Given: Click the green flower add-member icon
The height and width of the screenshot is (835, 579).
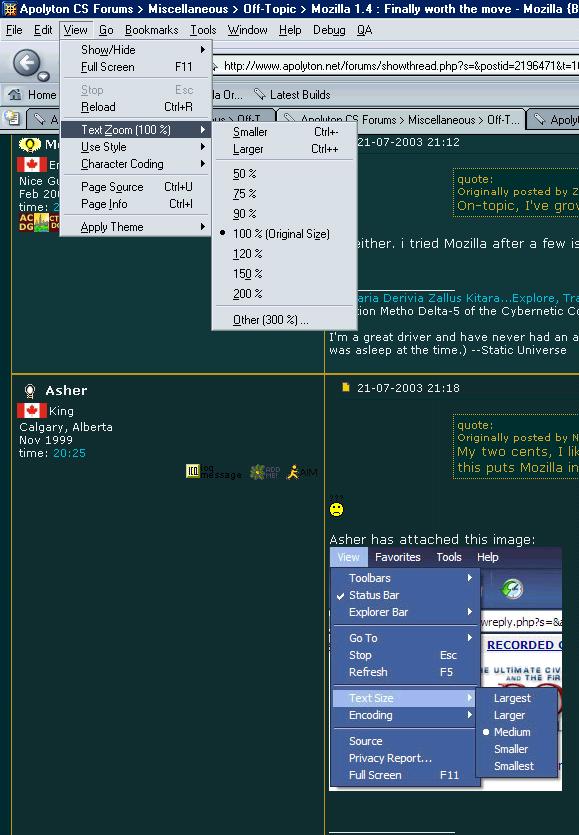Looking at the screenshot, I should point(258,472).
